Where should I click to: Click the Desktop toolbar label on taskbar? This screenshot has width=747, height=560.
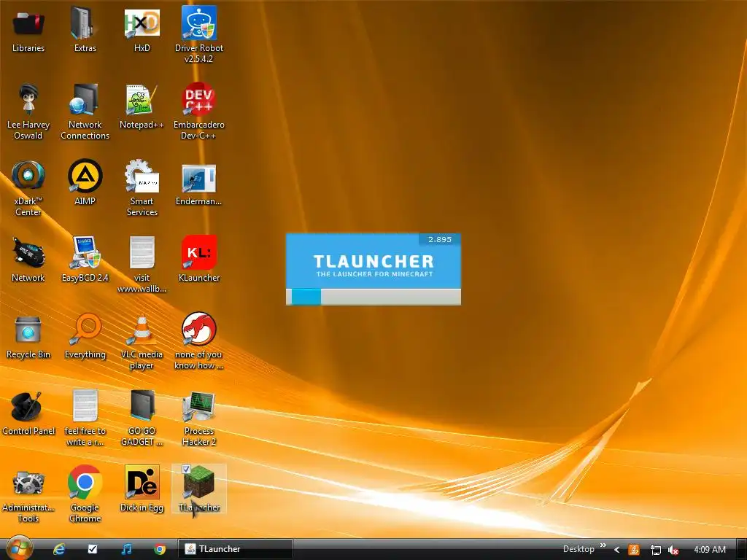click(x=578, y=549)
